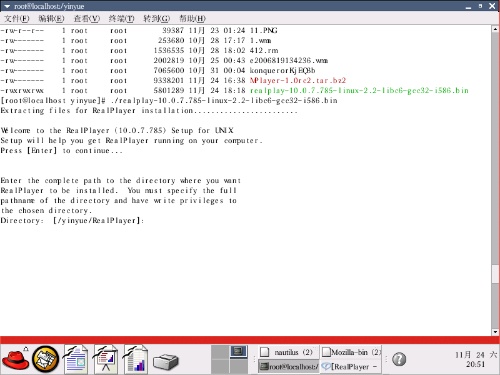Click the e2006819134236.wma filename

coord(289,61)
